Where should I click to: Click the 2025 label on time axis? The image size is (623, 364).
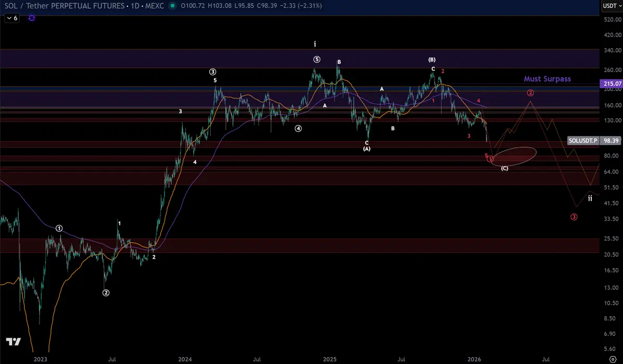click(x=330, y=359)
